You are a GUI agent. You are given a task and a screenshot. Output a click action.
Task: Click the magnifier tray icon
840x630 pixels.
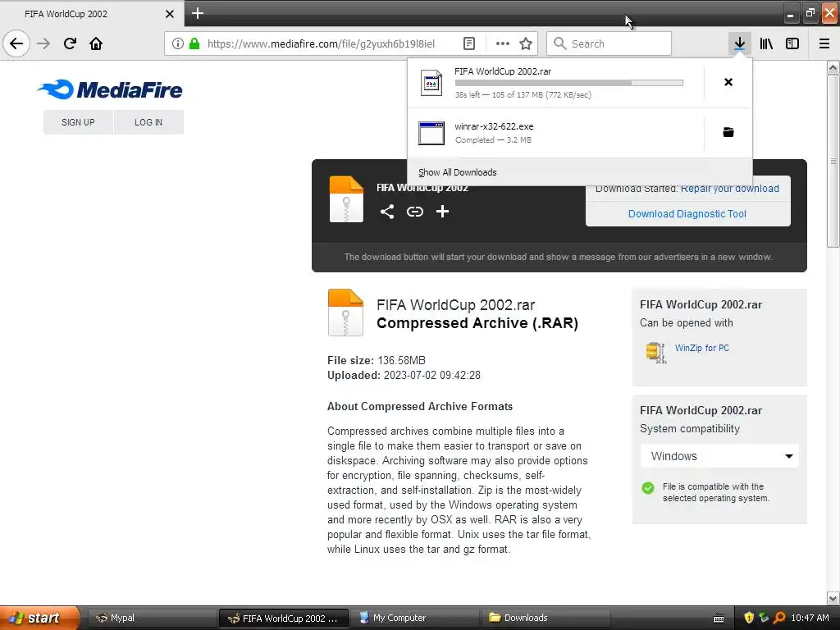point(779,618)
